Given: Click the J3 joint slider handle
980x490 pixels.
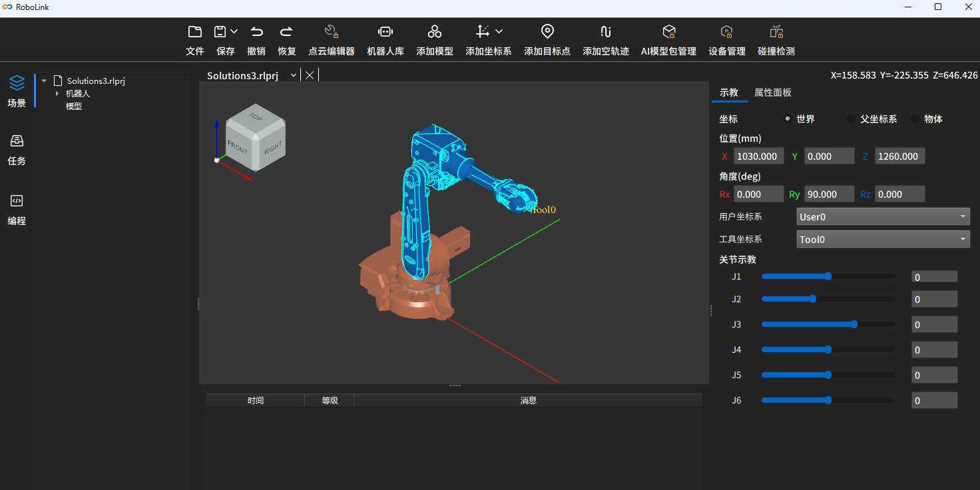Looking at the screenshot, I should point(854,324).
